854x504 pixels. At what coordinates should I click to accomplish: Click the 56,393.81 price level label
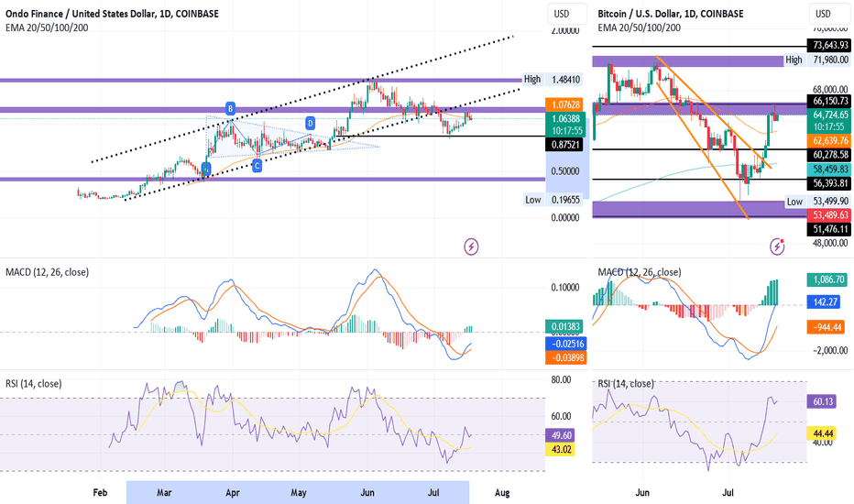(830, 182)
